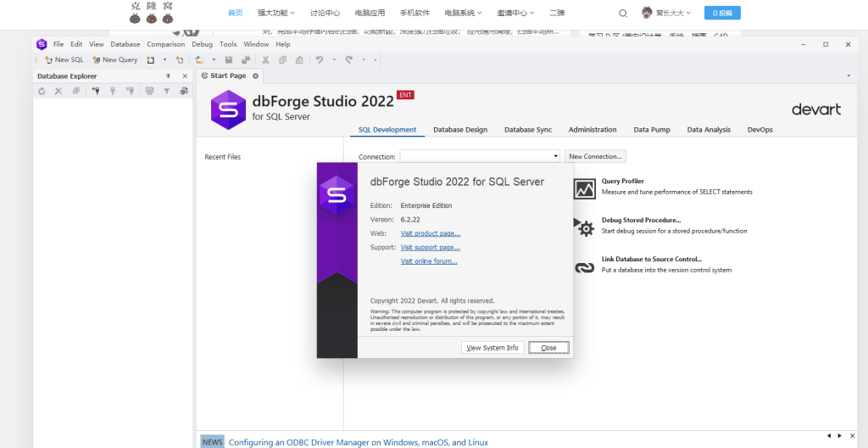Screen dimensions: 868x448
Task: Close the Database Explorer panel
Action: click(185, 76)
